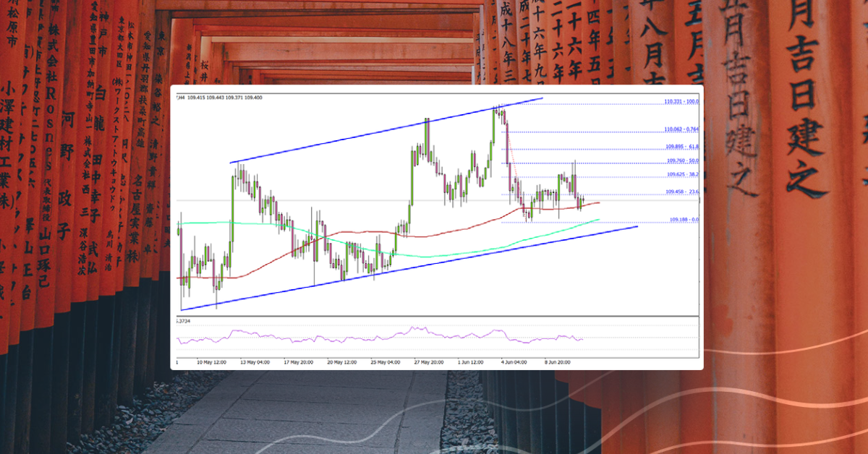Click the 109.458 - 23.6 Fibonacci label
This screenshot has width=868, height=454.
[x=681, y=191]
